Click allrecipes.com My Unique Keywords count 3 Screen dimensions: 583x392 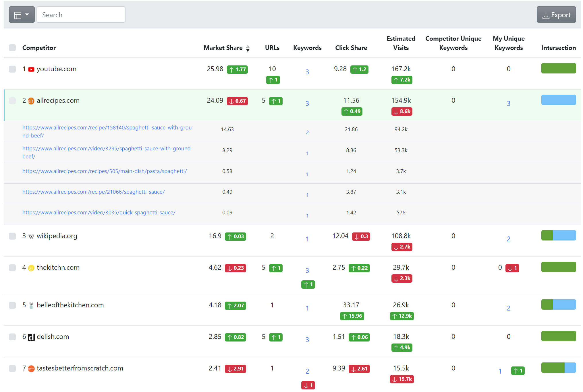509,104
